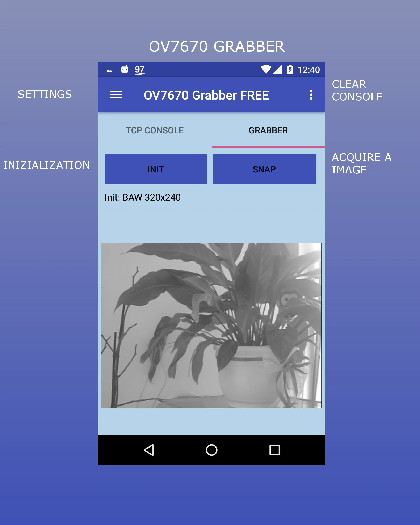Click the INIT button to initialize camera
The height and width of the screenshot is (525, 420).
[155, 169]
